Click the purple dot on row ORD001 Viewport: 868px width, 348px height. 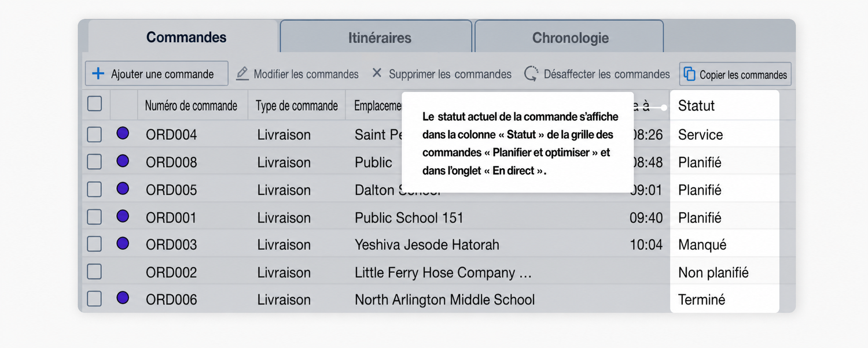click(123, 216)
